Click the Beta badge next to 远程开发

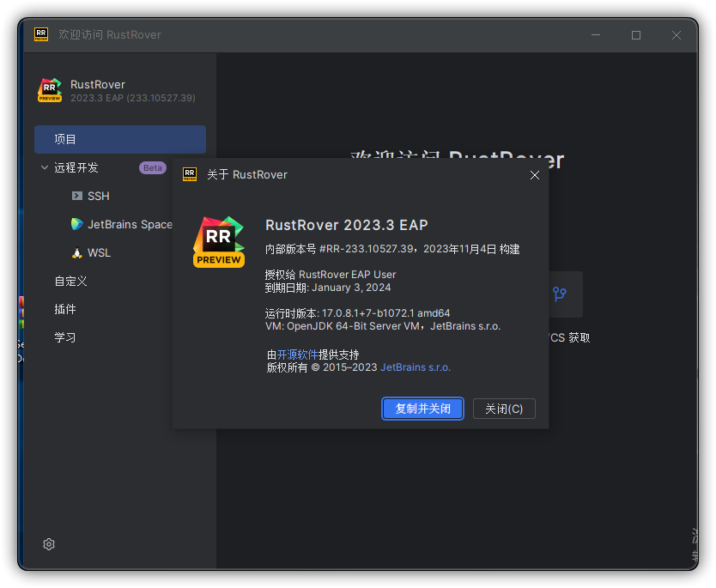pyautogui.click(x=152, y=167)
